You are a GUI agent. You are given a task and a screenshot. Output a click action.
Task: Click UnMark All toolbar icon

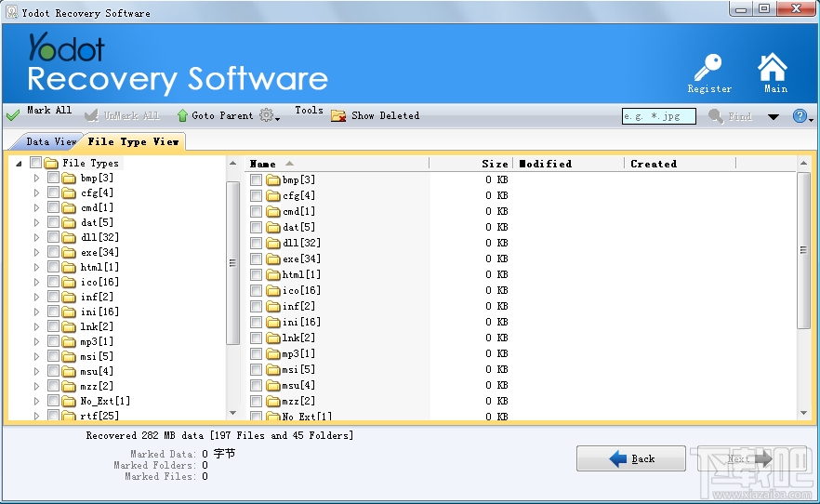pyautogui.click(x=91, y=115)
